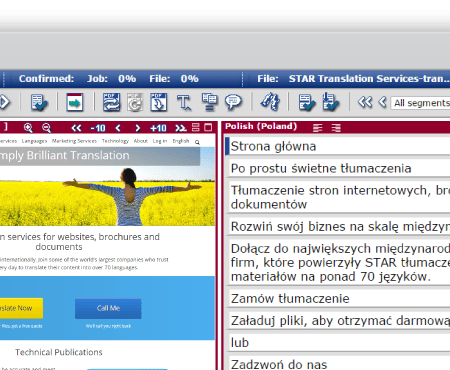
Task: Select 'Załaduj pliki, aby otrzymać' segment
Action: [x=339, y=321]
